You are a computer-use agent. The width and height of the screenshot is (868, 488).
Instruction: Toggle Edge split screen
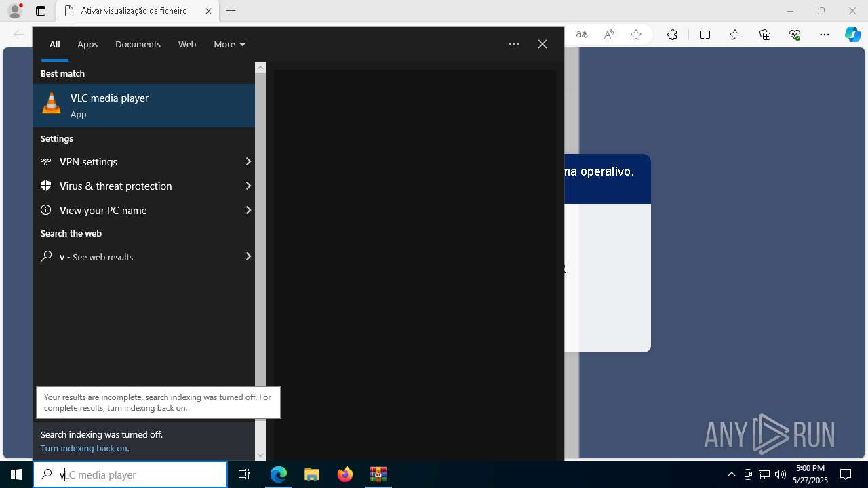click(x=705, y=35)
